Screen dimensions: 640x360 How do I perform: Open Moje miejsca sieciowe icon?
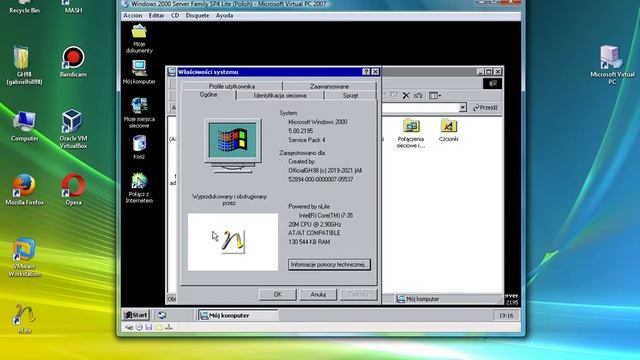click(x=139, y=113)
